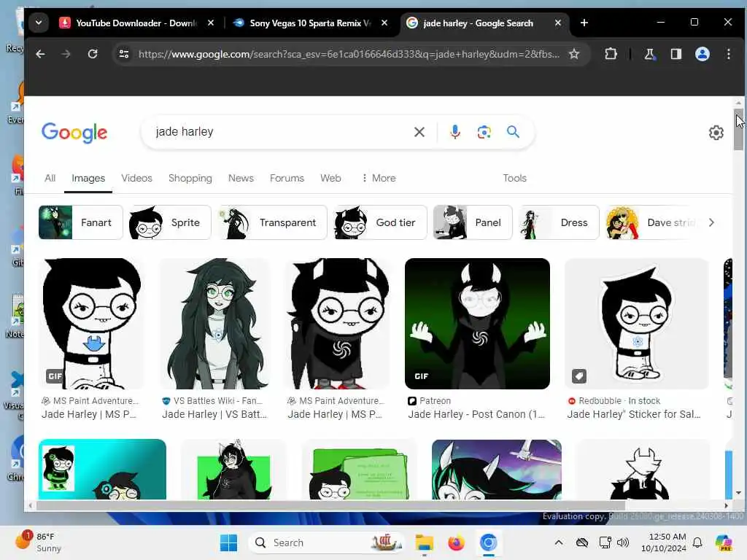747x560 pixels.
Task: Click the taskbar Search box
Action: coord(326,542)
